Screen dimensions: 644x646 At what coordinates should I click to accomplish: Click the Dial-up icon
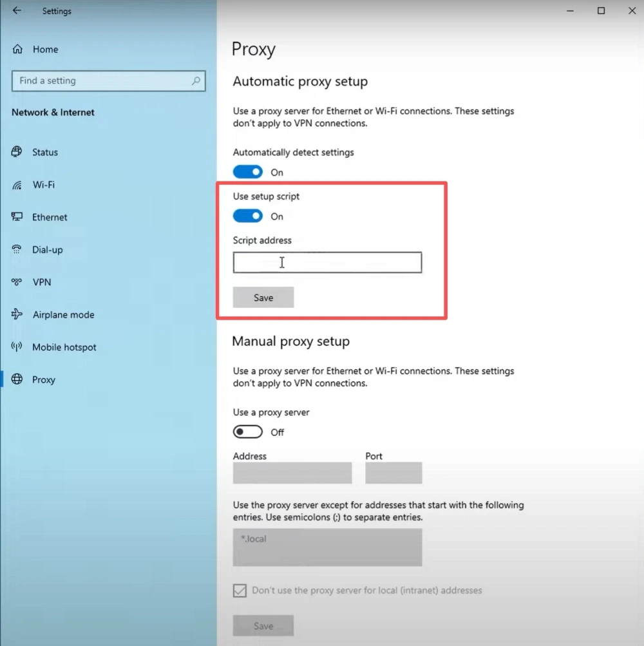point(17,249)
